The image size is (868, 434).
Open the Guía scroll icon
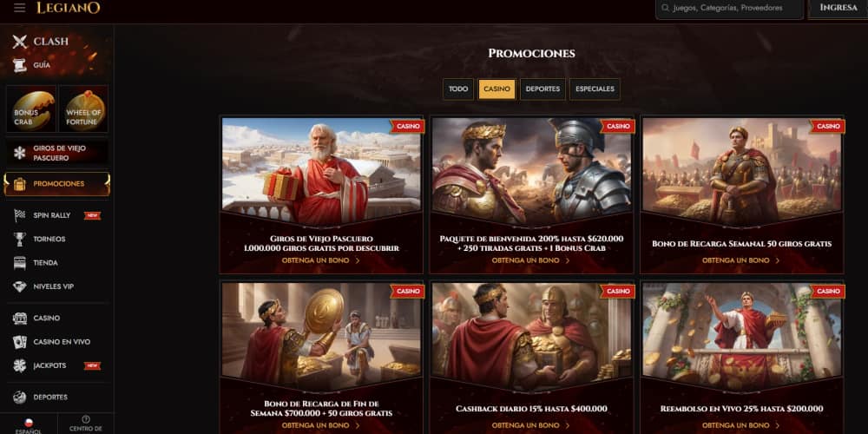tap(20, 65)
